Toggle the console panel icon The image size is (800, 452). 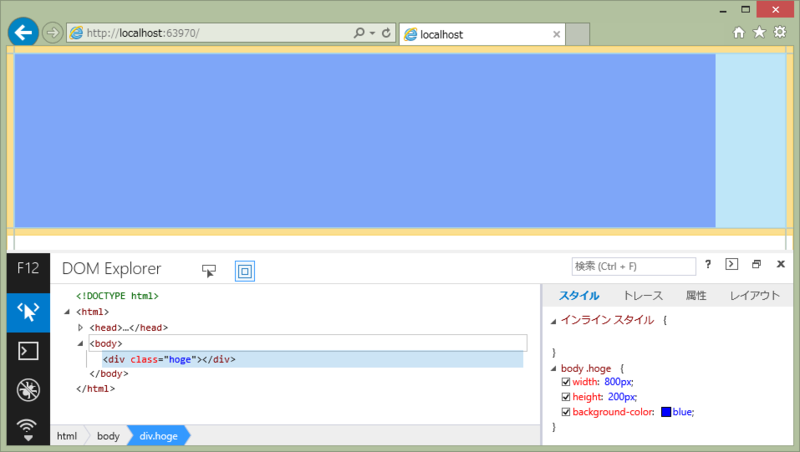click(732, 264)
